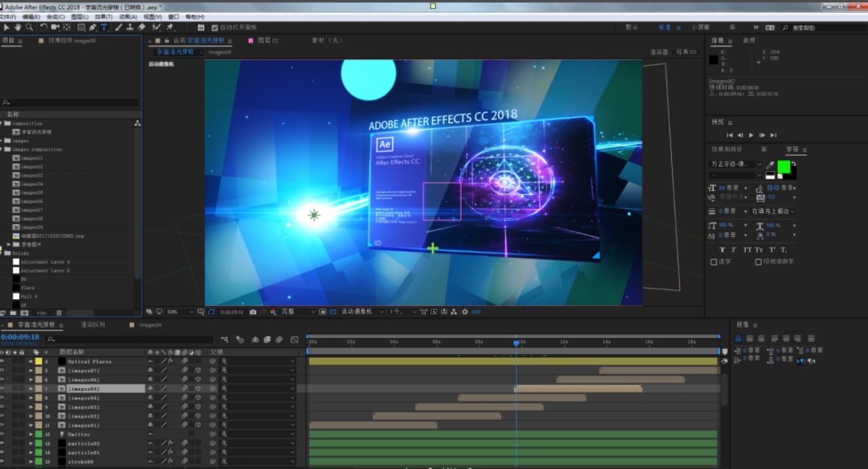Select the Brush tool
The height and width of the screenshot is (469, 868).
[x=119, y=28]
